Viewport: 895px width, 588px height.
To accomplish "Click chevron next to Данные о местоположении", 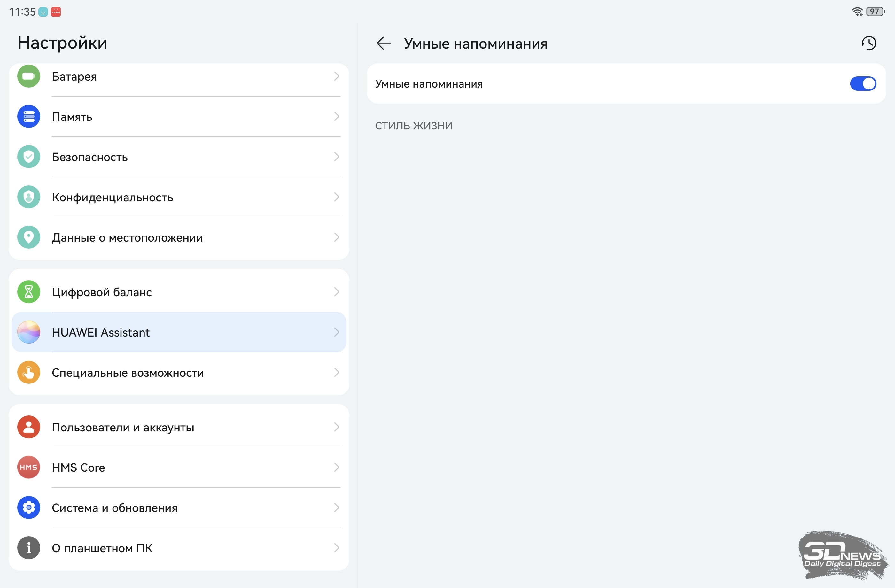I will pyautogui.click(x=336, y=237).
